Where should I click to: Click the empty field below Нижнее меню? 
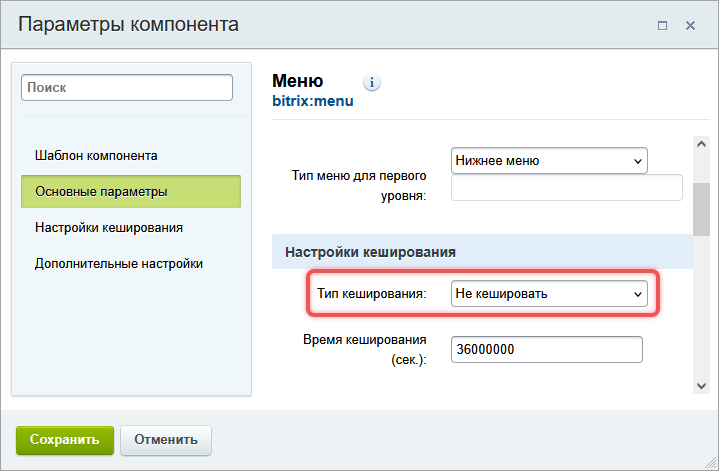[x=566, y=188]
